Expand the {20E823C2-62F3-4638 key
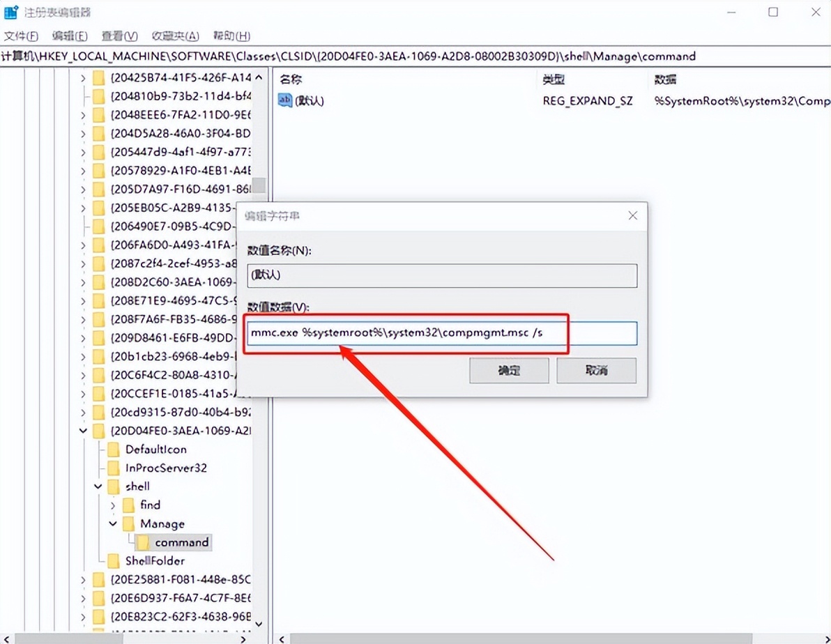This screenshot has height=644, width=831. 83,617
